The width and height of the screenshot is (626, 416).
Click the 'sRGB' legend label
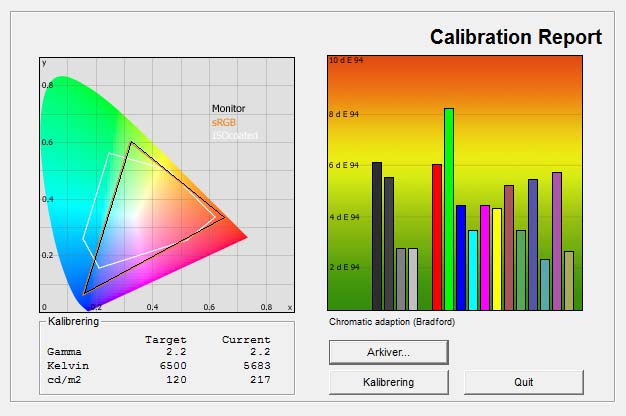coord(224,122)
